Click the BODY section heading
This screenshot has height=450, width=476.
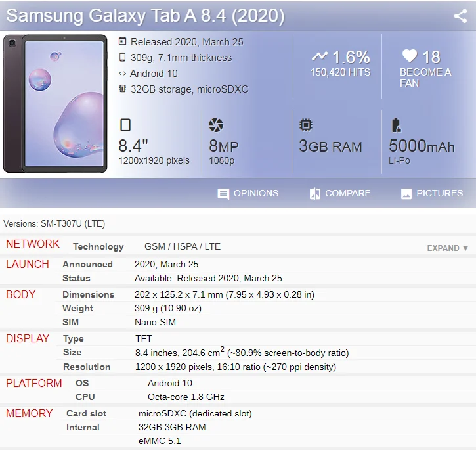[20, 294]
